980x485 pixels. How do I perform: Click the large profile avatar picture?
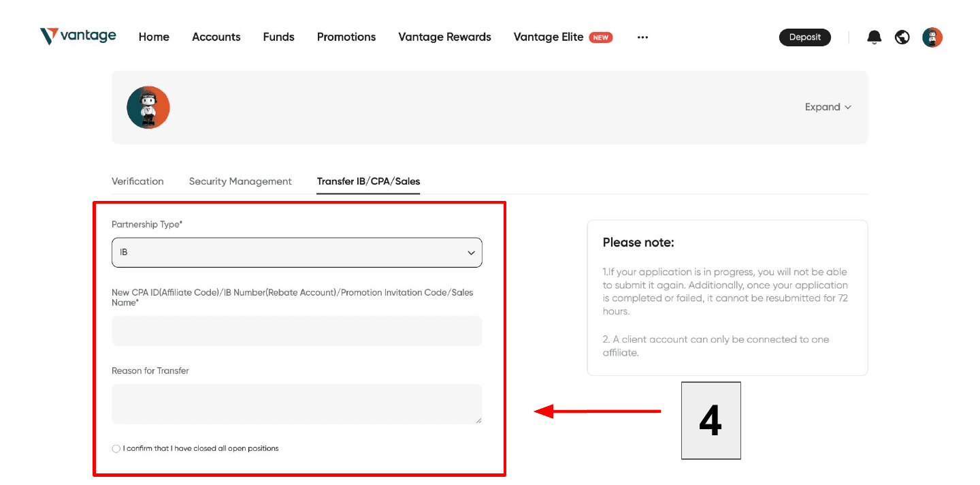148,108
